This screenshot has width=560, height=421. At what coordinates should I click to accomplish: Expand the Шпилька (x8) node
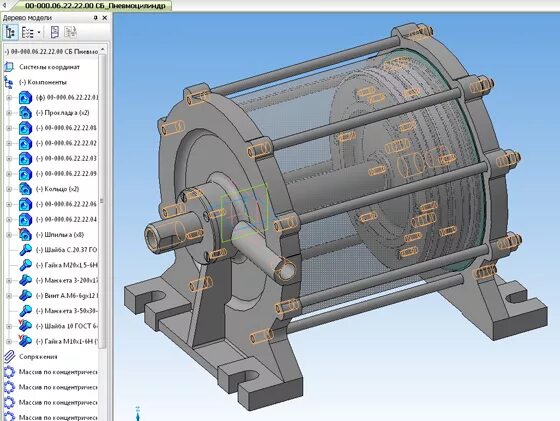(x=9, y=235)
